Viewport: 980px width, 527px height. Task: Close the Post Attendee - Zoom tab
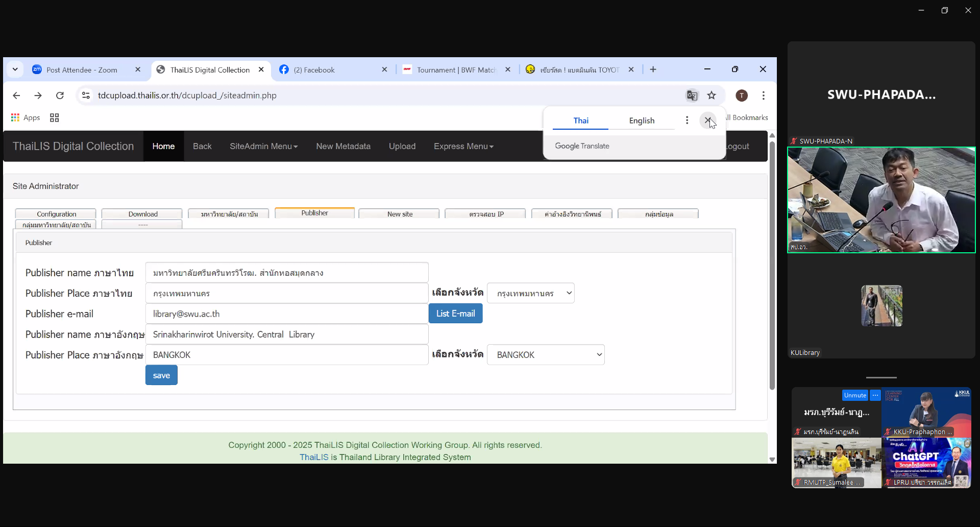[x=138, y=69]
